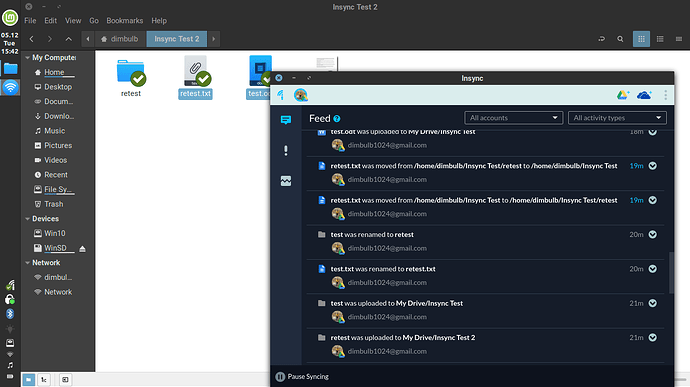Open Desktop in sidebar
Screen dimensions: 690x387
point(58,87)
